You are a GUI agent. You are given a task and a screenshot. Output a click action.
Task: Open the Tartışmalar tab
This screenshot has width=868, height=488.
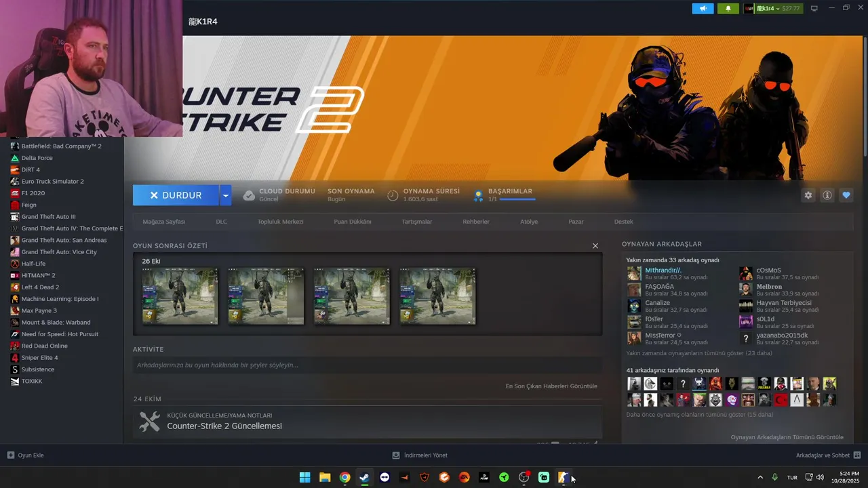417,222
